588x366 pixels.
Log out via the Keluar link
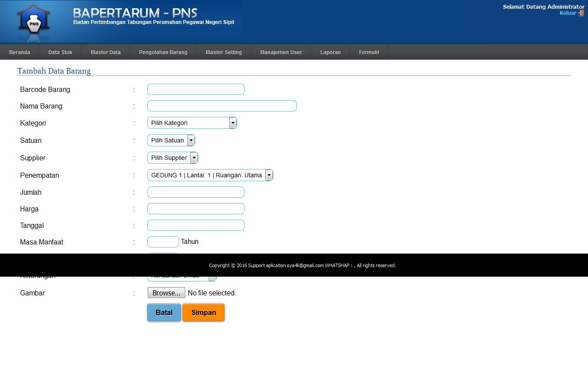(568, 13)
